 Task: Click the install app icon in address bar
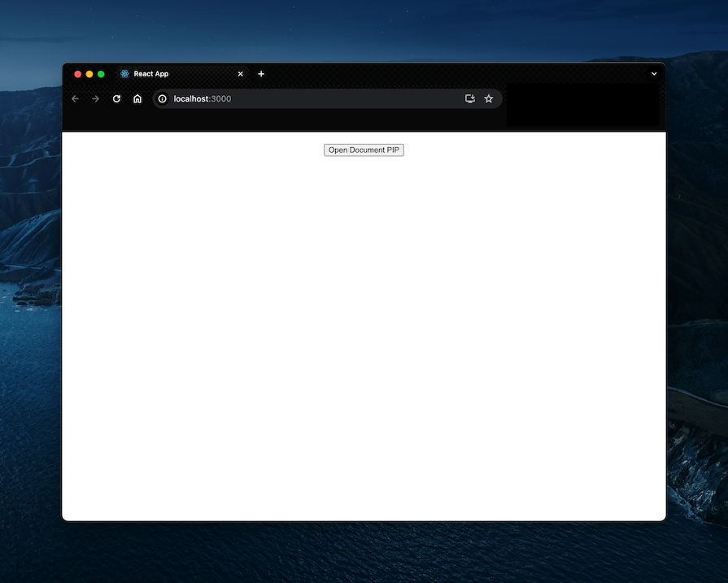click(x=470, y=98)
